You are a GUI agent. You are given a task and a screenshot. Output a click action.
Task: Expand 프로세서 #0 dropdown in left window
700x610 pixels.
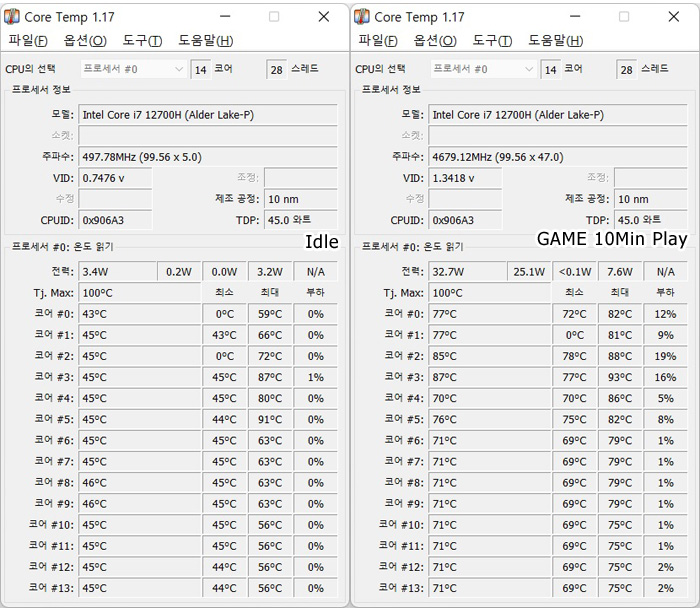tap(133, 69)
